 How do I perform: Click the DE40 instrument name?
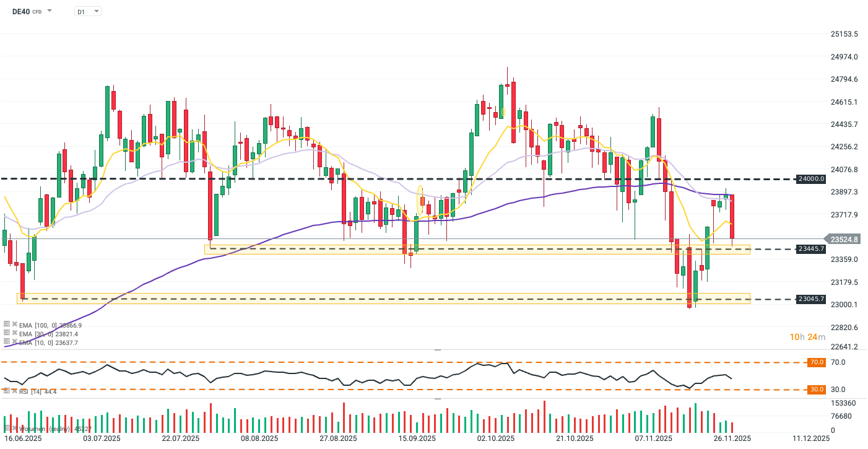pyautogui.click(x=21, y=11)
